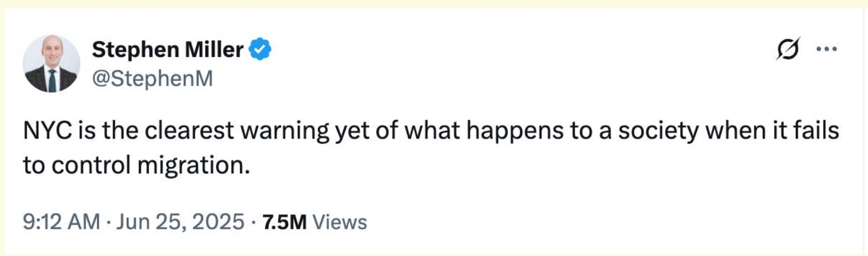Click the Views label text
The image size is (868, 256).
click(340, 222)
